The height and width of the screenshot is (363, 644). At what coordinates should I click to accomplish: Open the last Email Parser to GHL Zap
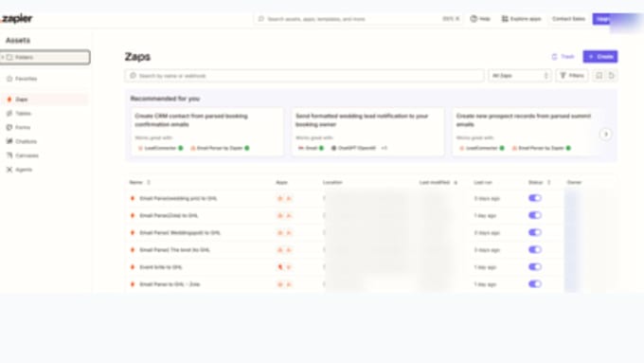pos(170,284)
